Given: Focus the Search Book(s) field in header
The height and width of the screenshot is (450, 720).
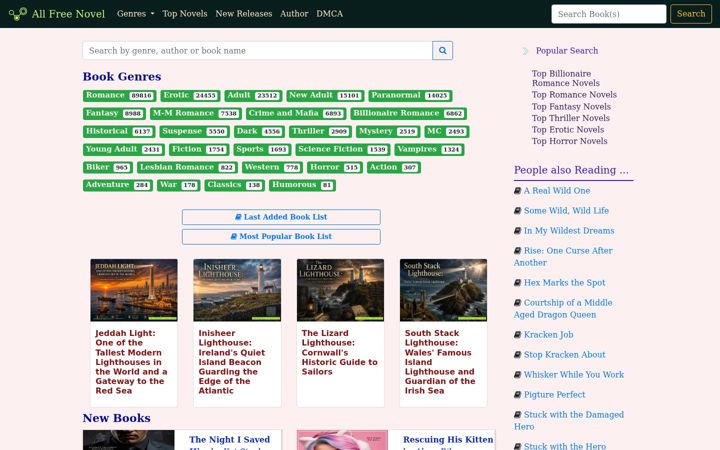Looking at the screenshot, I should [608, 14].
